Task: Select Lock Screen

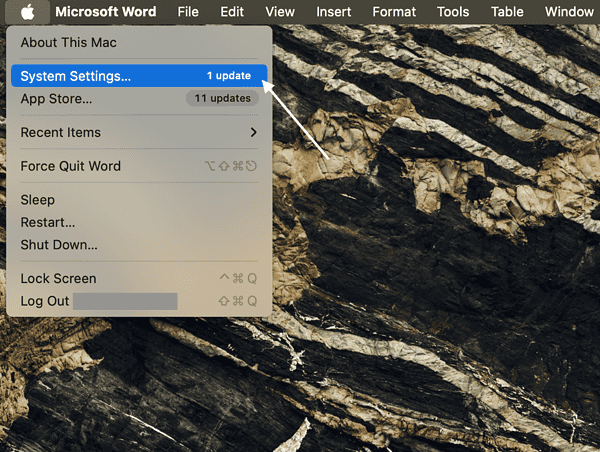Action: [x=58, y=278]
